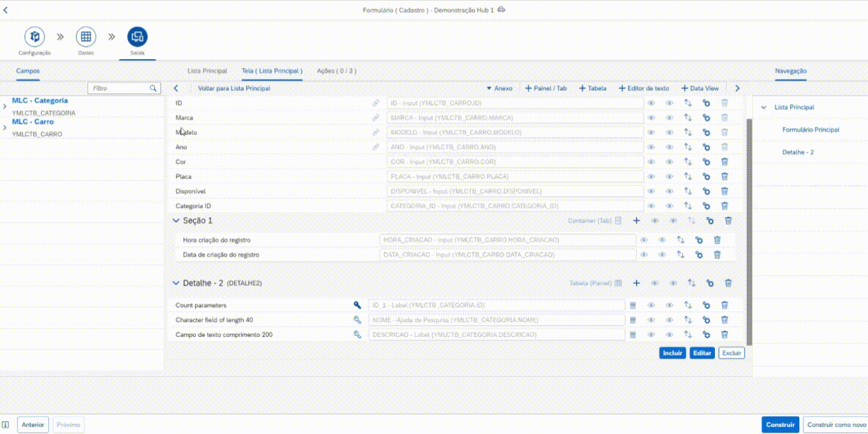Click the sort arrows icon in the Marca row
The height and width of the screenshot is (434, 868).
(687, 118)
